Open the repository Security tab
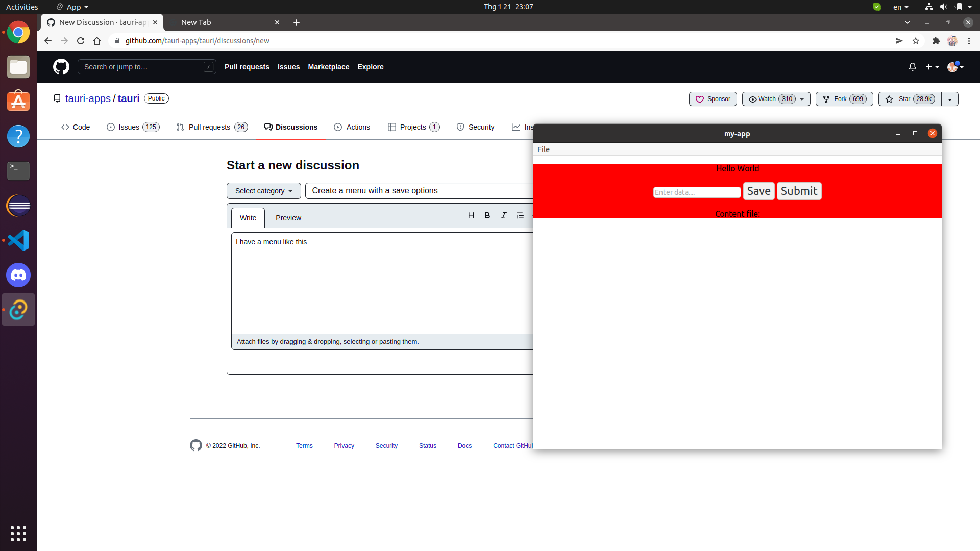The image size is (980, 551). click(x=475, y=127)
